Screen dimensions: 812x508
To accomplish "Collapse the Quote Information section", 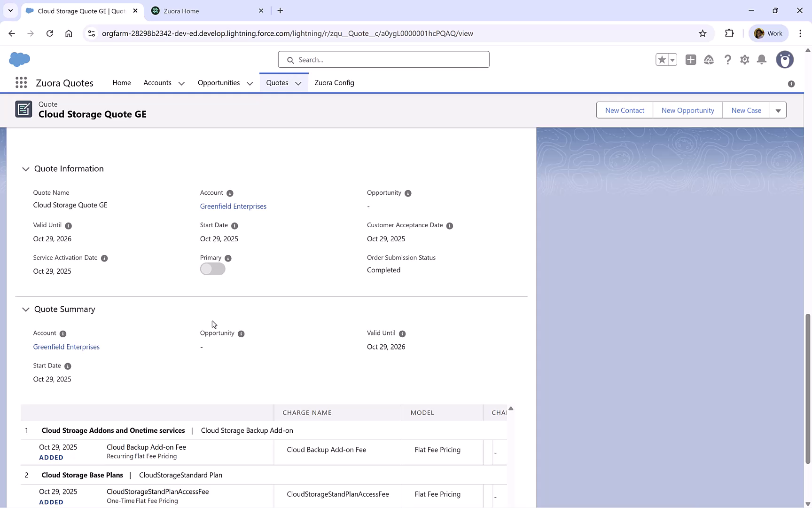I will tap(25, 169).
